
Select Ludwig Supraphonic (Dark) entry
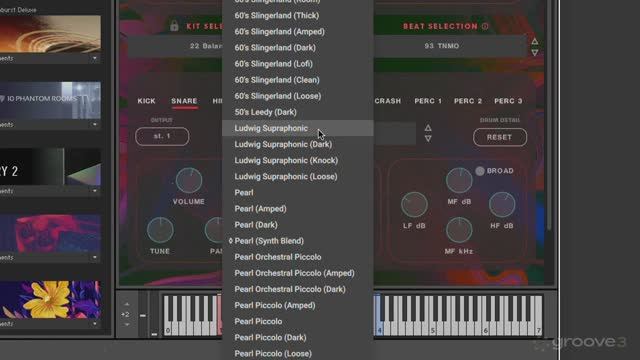pyautogui.click(x=298, y=144)
